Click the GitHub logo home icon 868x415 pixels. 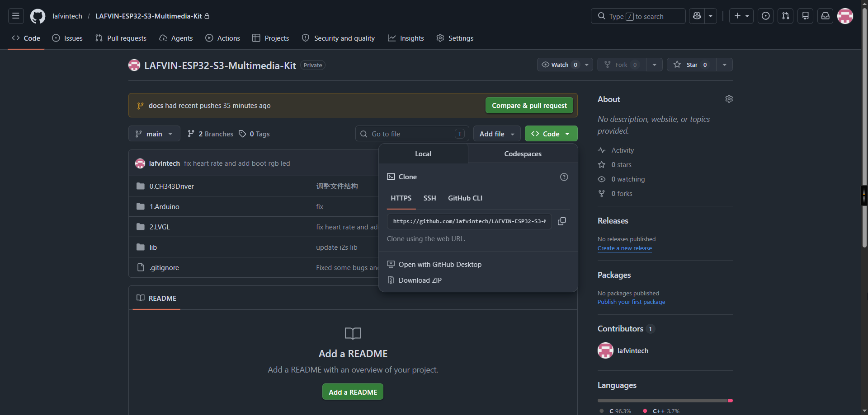38,16
